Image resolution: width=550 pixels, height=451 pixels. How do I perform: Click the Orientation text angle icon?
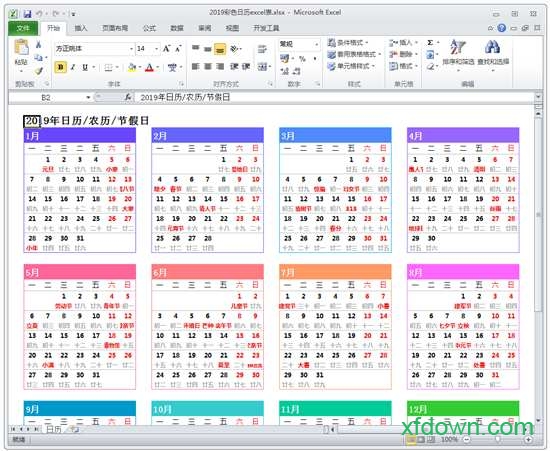click(x=234, y=49)
